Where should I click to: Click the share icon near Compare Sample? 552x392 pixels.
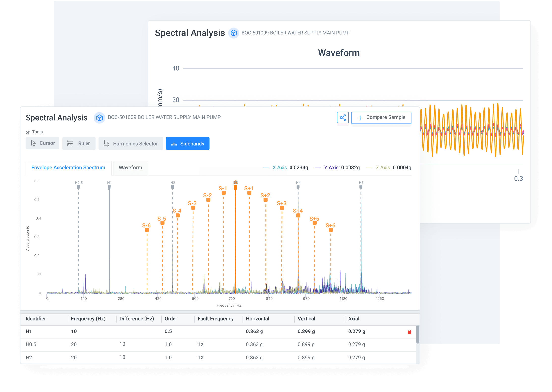pyautogui.click(x=343, y=118)
